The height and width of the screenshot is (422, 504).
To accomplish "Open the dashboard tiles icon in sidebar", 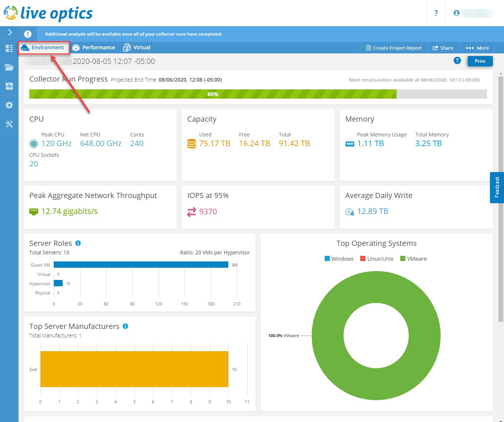I will [9, 48].
